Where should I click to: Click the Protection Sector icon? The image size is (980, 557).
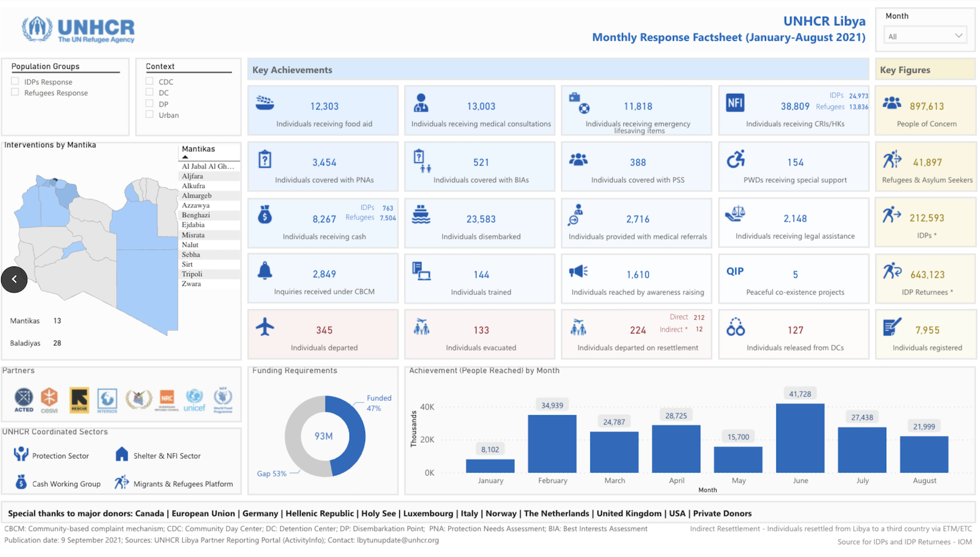coord(21,454)
